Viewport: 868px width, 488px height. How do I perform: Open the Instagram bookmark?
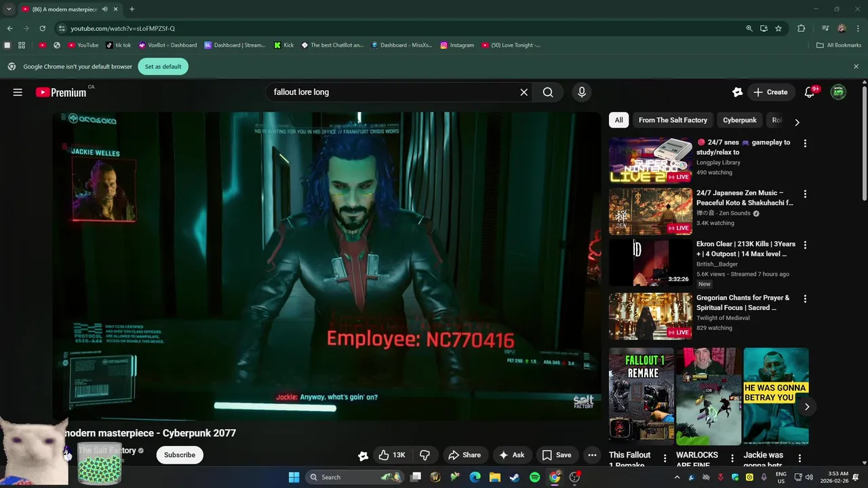(x=457, y=45)
